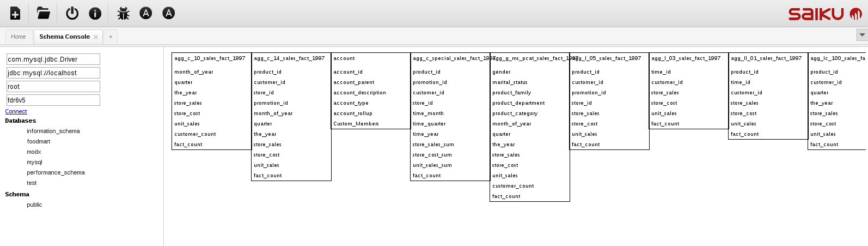Switch to the Home tab
This screenshot has width=868, height=246.
19,37
